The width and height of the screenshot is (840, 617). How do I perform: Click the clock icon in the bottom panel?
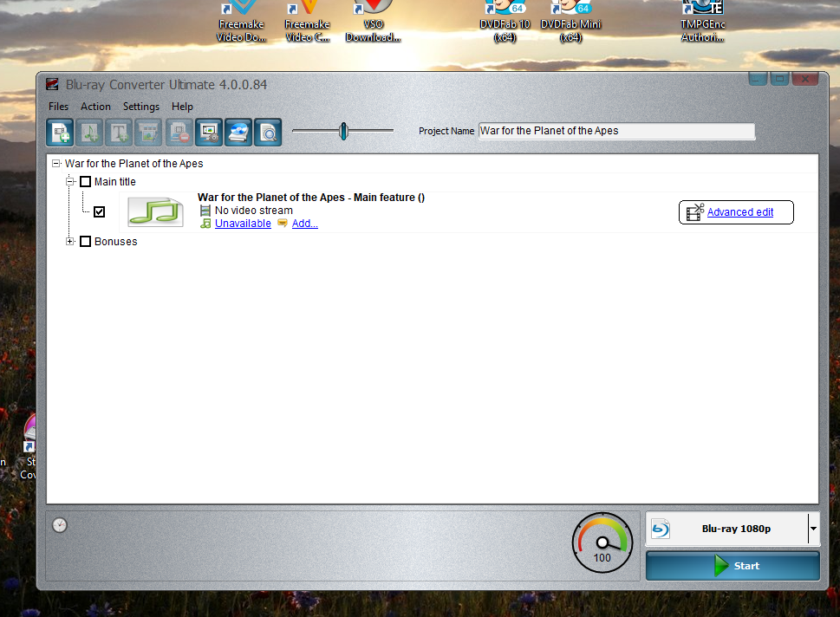(60, 525)
